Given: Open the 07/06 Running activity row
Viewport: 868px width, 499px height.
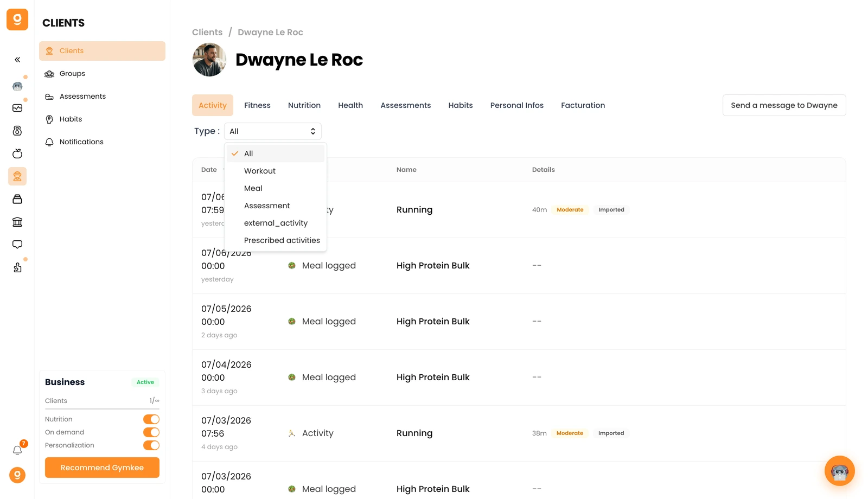Looking at the screenshot, I should click(x=519, y=210).
